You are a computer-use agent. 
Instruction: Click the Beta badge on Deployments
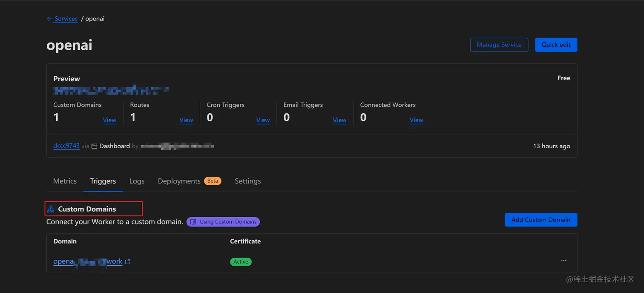point(213,181)
